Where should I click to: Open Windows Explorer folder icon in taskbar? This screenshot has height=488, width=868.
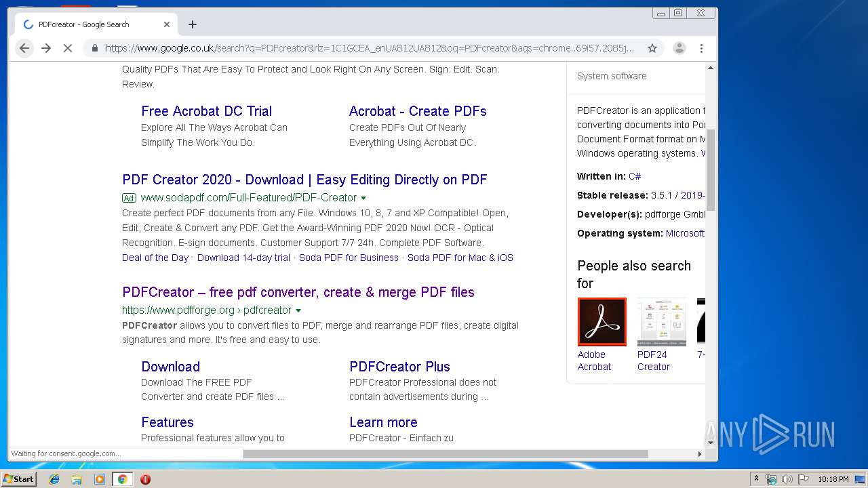pyautogui.click(x=77, y=479)
